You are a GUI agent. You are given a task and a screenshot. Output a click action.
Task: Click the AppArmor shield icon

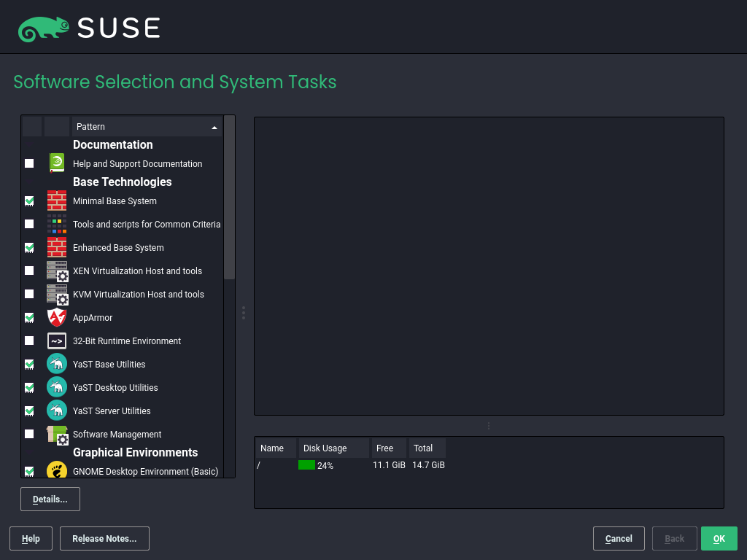pos(57,317)
